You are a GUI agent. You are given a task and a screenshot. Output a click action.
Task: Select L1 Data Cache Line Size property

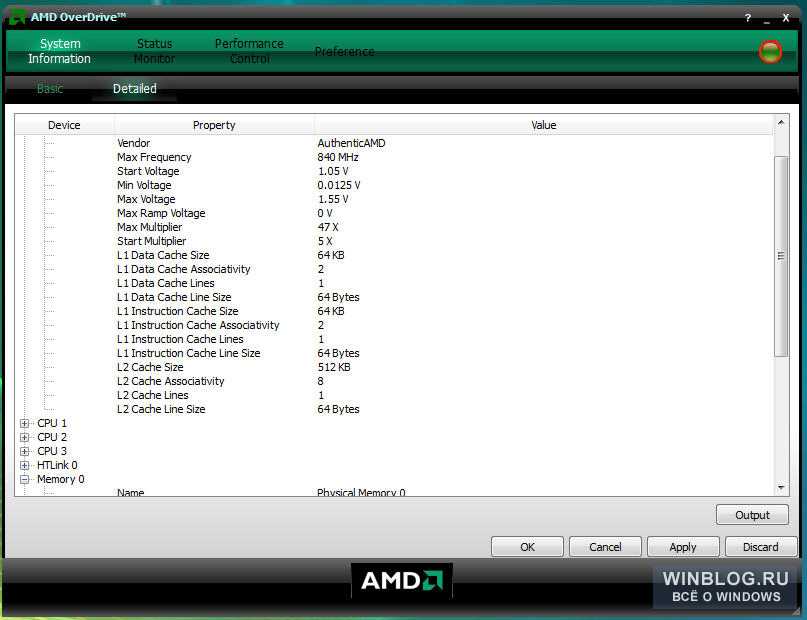tap(174, 297)
